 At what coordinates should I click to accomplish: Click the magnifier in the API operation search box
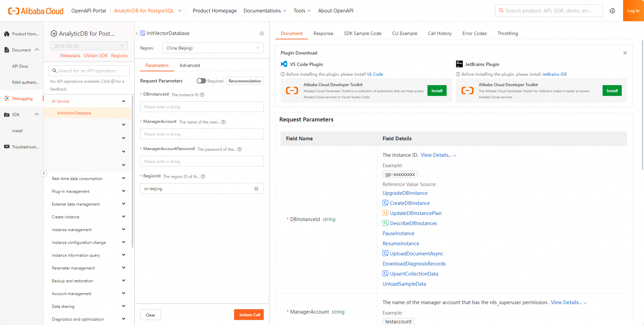(x=55, y=70)
